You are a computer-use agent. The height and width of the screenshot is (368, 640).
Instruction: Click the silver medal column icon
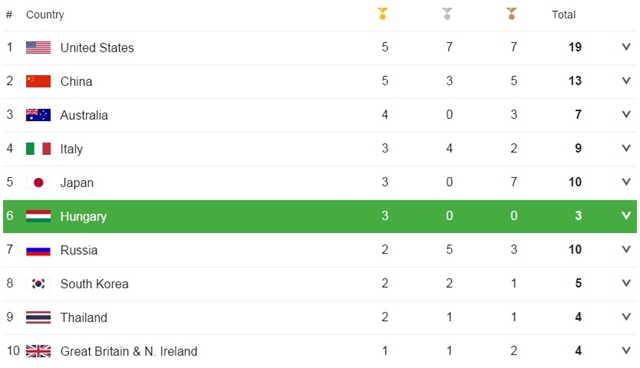[x=447, y=14]
